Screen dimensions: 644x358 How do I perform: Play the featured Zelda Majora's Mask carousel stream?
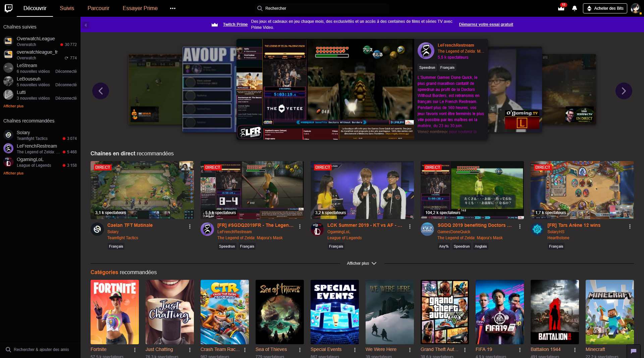click(x=325, y=89)
